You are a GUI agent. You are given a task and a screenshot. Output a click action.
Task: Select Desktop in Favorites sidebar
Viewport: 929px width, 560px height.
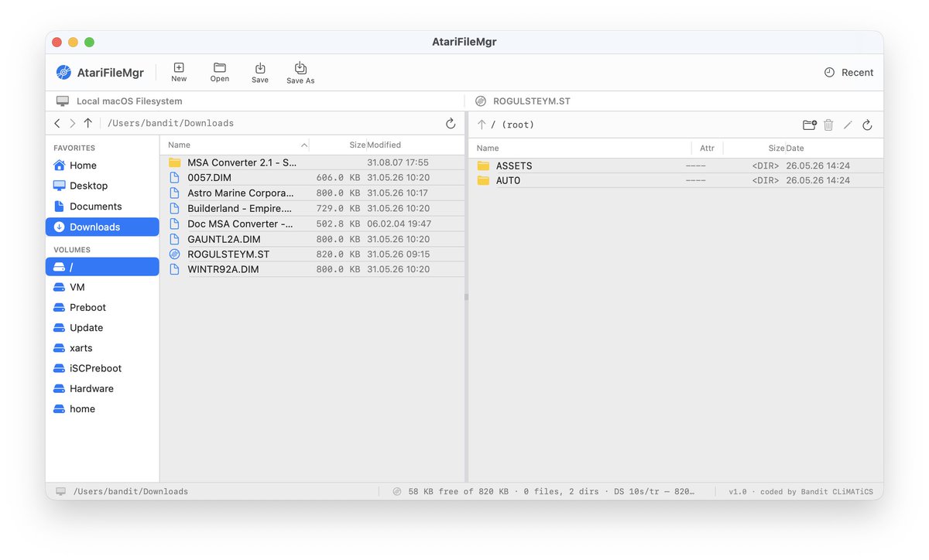point(102,186)
